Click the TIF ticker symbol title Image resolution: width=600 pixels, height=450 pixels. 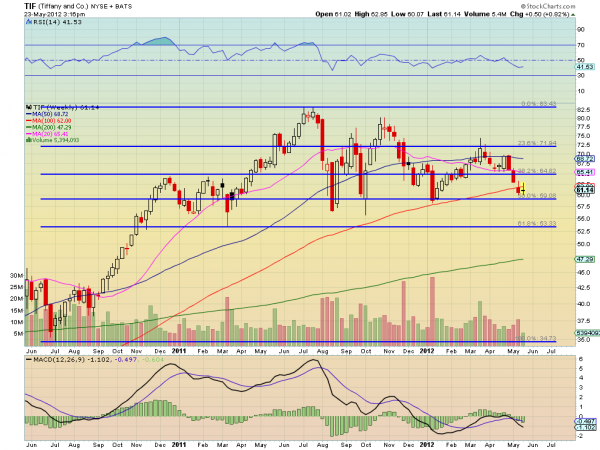click(30, 6)
